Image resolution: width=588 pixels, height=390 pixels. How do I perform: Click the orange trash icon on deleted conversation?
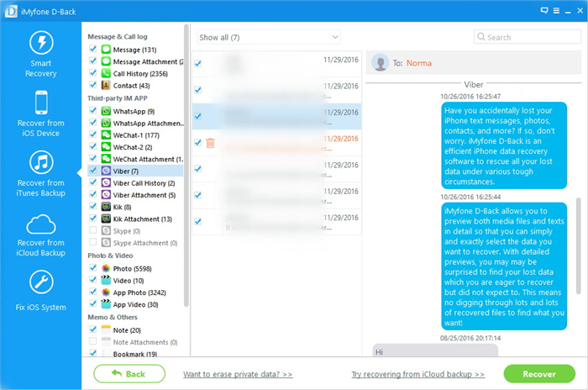(x=210, y=143)
